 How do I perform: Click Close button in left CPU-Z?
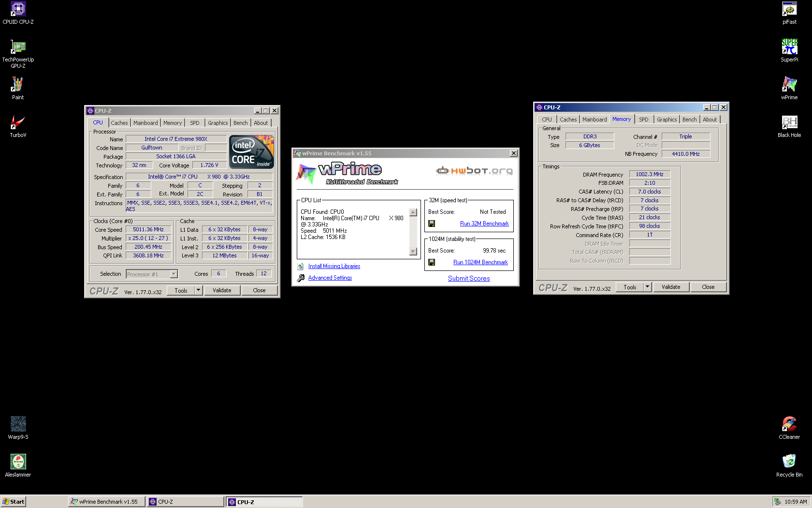259,290
